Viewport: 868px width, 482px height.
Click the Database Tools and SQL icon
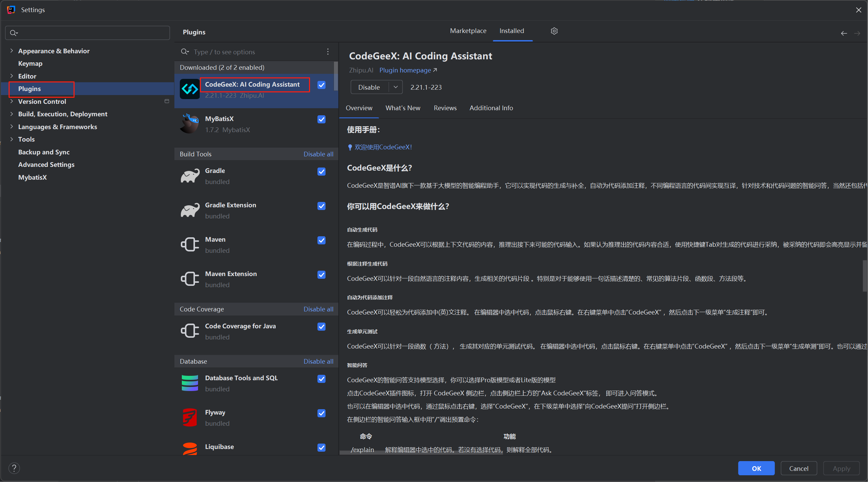point(190,383)
